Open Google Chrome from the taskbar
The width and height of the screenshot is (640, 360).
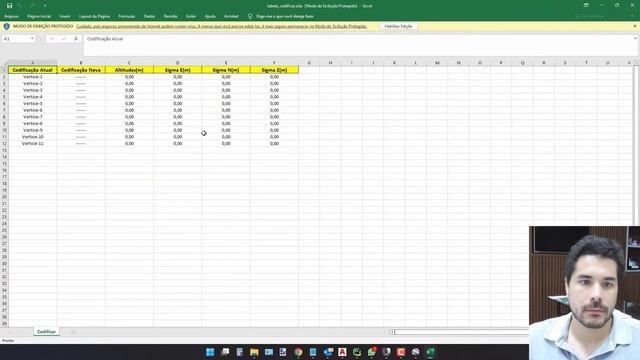click(298, 352)
